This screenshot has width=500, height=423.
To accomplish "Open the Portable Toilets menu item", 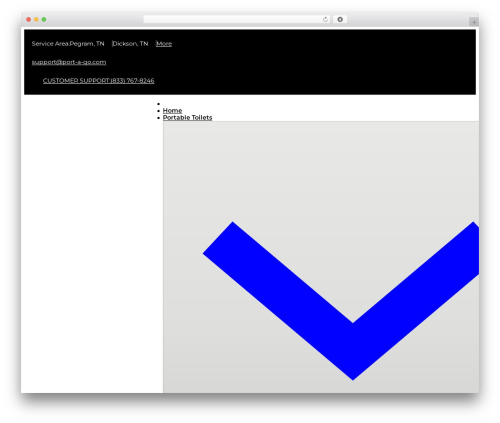I will click(x=187, y=117).
